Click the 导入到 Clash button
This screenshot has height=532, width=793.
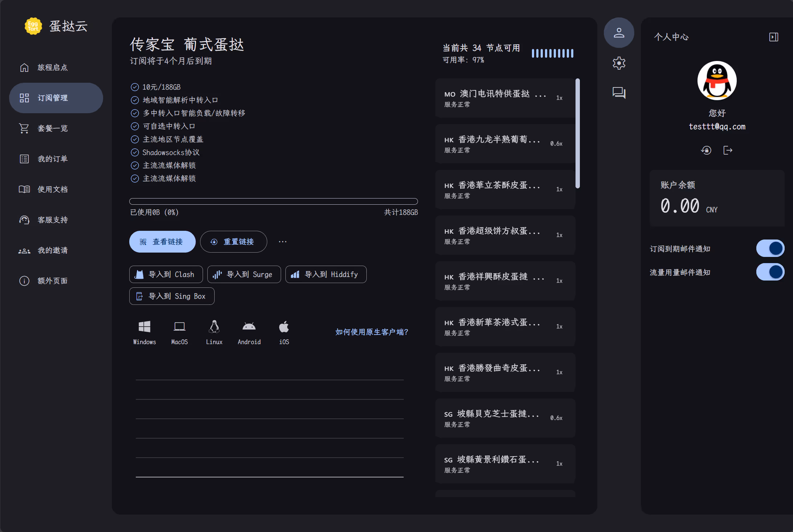pyautogui.click(x=166, y=274)
